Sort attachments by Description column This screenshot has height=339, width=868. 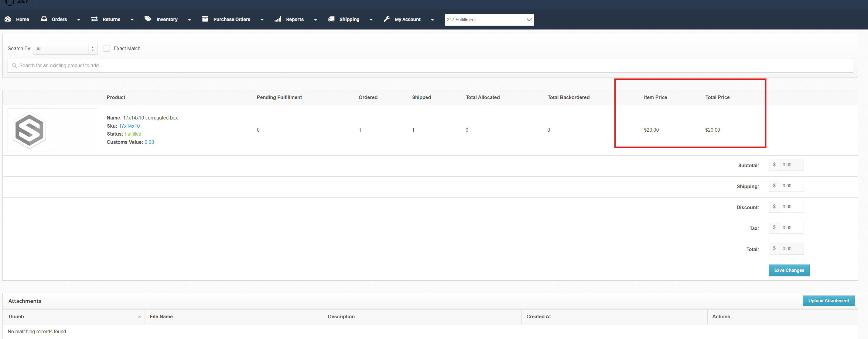pyautogui.click(x=422, y=317)
